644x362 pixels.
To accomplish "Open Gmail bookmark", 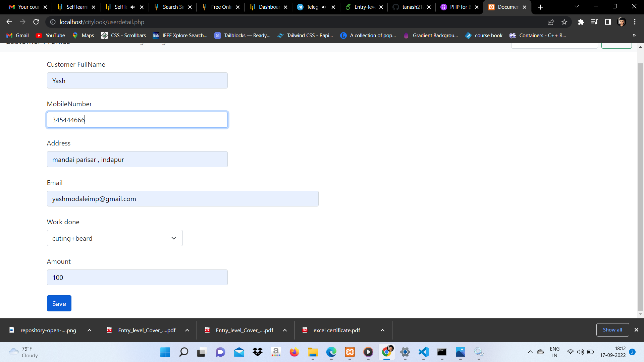I will pyautogui.click(x=18, y=36).
